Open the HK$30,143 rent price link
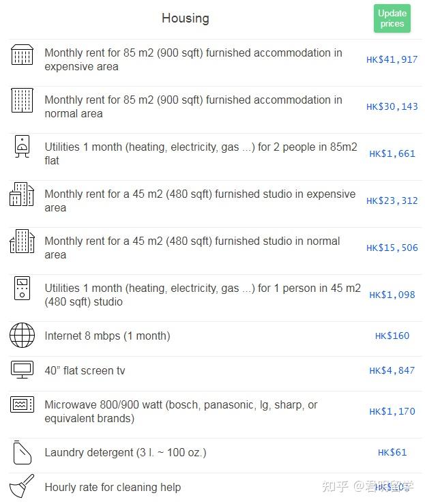This screenshot has height=504, width=425. 392,107
